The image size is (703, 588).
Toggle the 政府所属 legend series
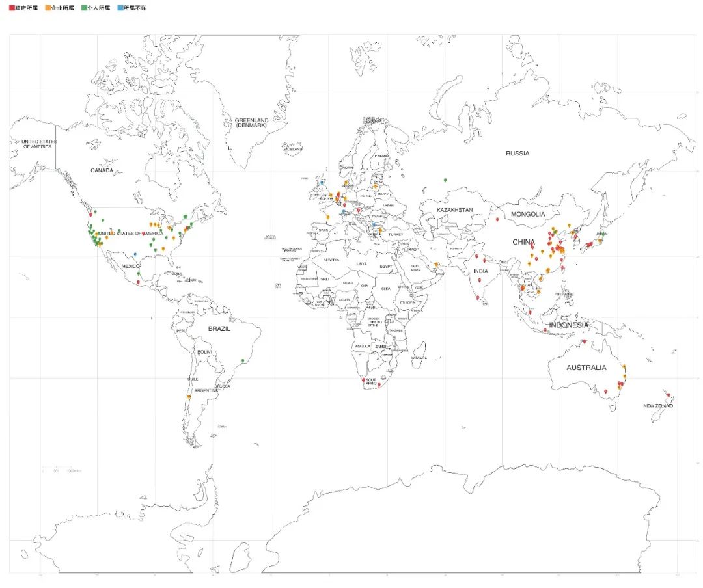(24, 8)
